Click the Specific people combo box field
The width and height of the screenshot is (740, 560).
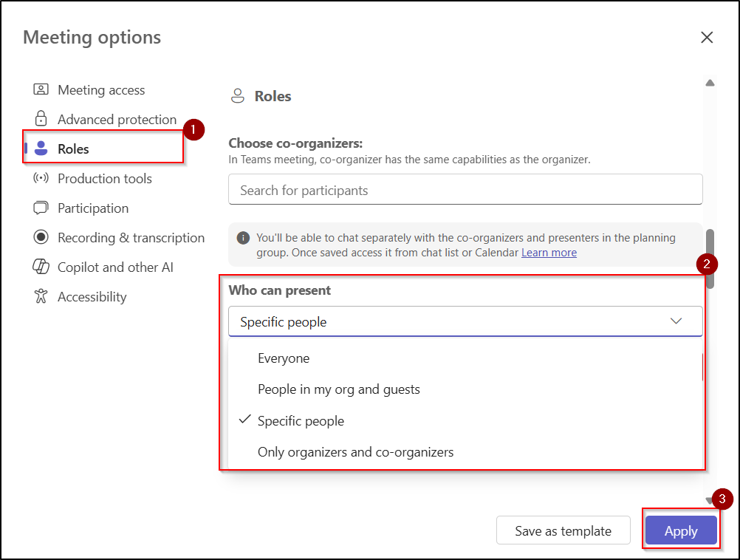coord(465,321)
